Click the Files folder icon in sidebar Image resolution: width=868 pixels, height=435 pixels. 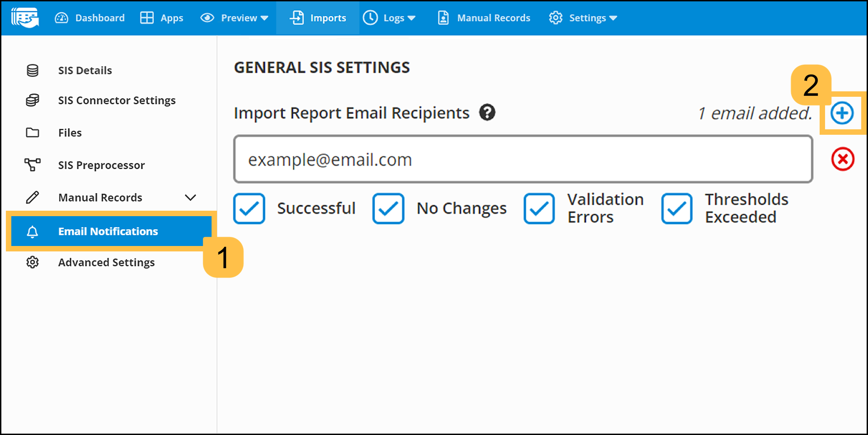click(x=33, y=132)
